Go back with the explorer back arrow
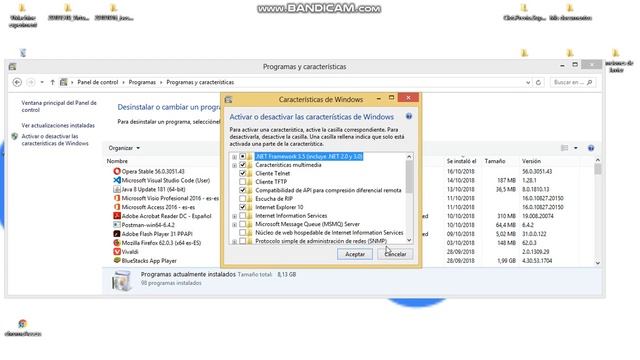This screenshot has width=640, height=360. pos(17,82)
